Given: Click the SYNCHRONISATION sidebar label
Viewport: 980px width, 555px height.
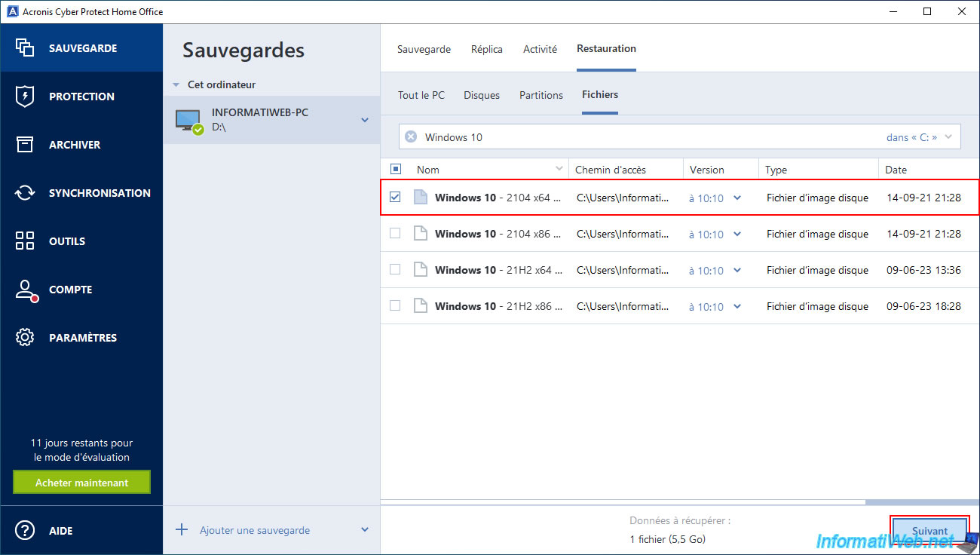Looking at the screenshot, I should (x=100, y=193).
